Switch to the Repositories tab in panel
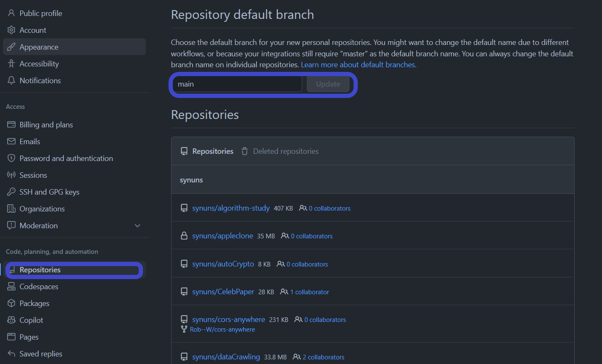This screenshot has width=602, height=364. point(207,151)
